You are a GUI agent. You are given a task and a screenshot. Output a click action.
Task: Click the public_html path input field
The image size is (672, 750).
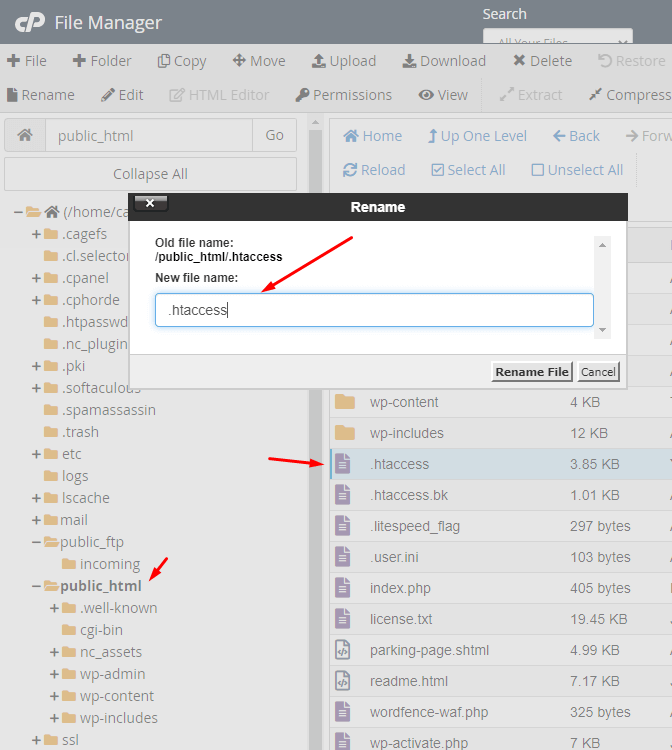coord(149,135)
